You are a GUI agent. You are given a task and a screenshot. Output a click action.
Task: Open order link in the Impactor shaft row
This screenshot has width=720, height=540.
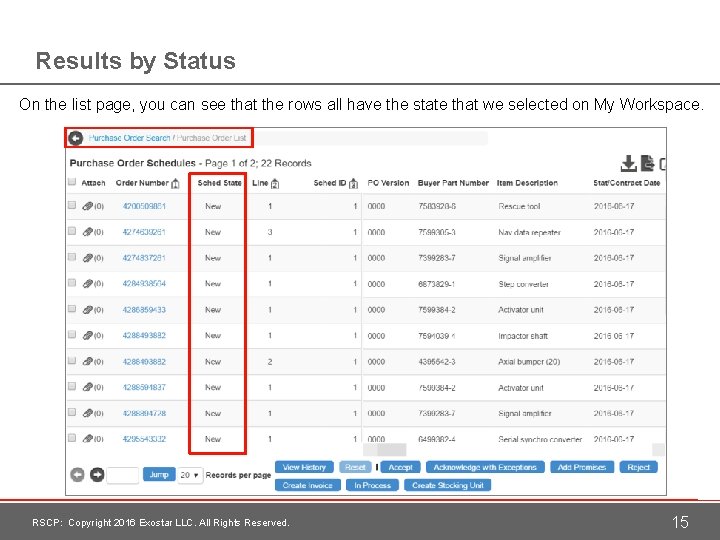point(144,336)
